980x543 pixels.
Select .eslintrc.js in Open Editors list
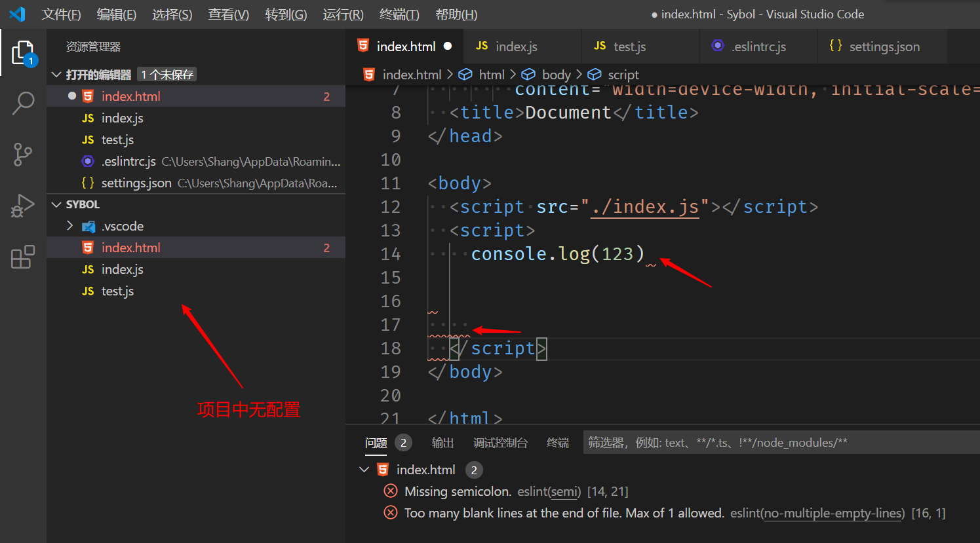tap(196, 161)
